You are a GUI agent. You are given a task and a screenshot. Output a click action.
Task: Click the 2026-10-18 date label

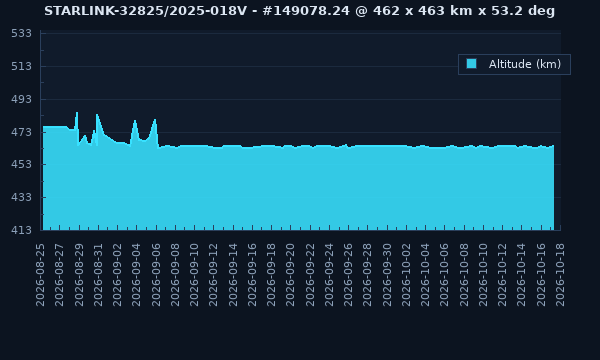click(x=560, y=275)
